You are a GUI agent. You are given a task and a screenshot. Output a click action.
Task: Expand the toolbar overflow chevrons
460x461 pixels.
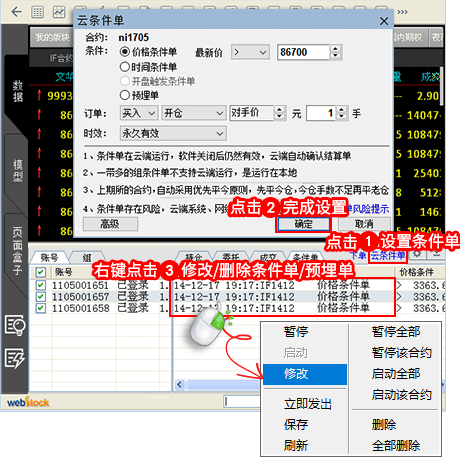402,12
